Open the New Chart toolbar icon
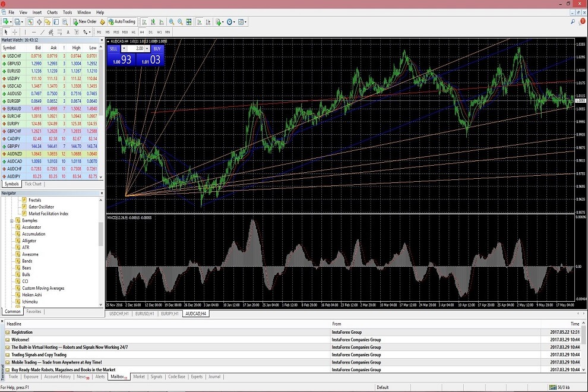The image size is (588, 392). coord(5,22)
